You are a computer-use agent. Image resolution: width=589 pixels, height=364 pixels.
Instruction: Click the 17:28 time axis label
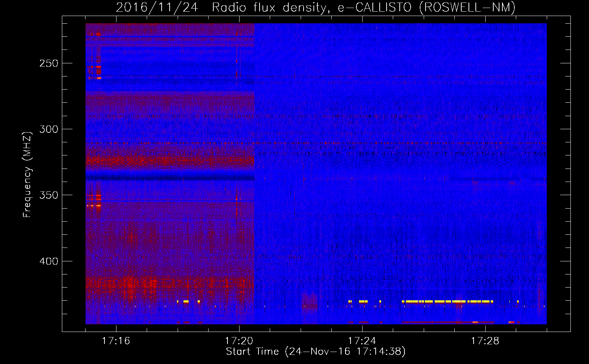pos(485,341)
